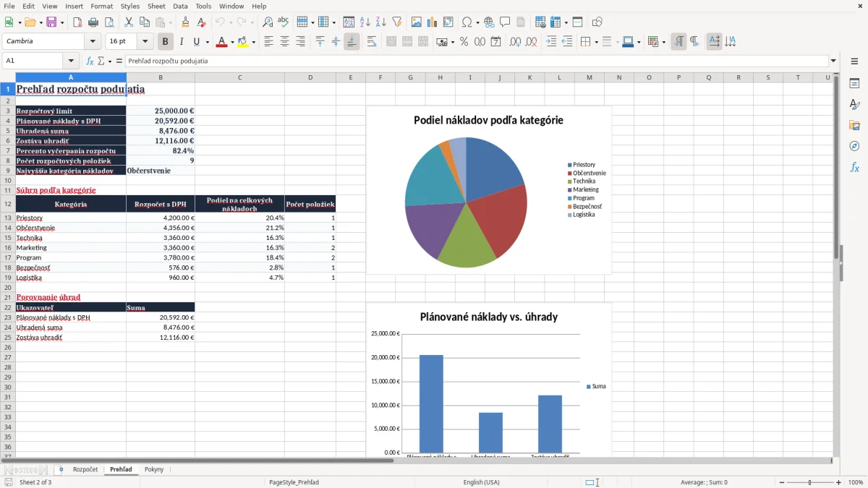Insert a hyperlink
Viewport: 868px width, 488px height.
(x=489, y=22)
